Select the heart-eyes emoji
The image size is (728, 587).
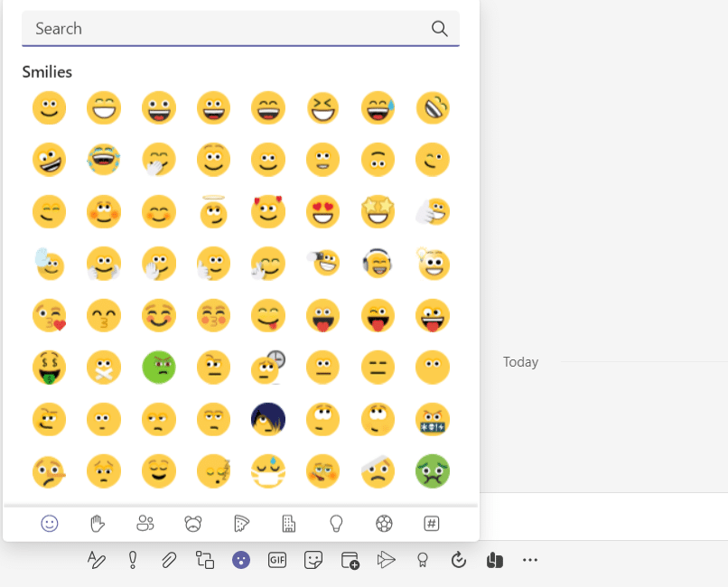coord(322,211)
